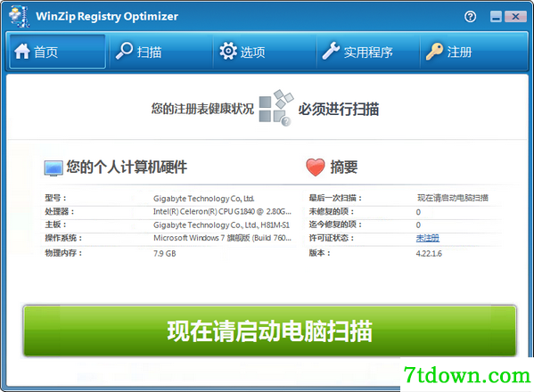
Task: Minimize the Registry Optimizer window
Action: pos(497,16)
